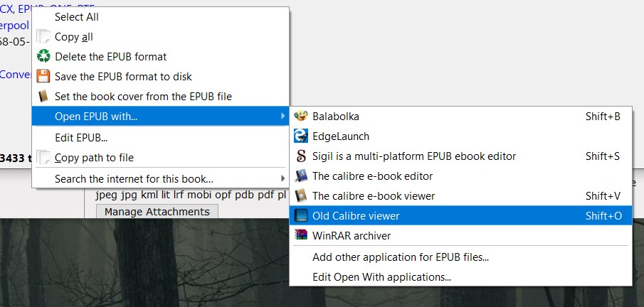Click the green recycle Delete EPUB icon
The image size is (644, 307).
tap(44, 56)
